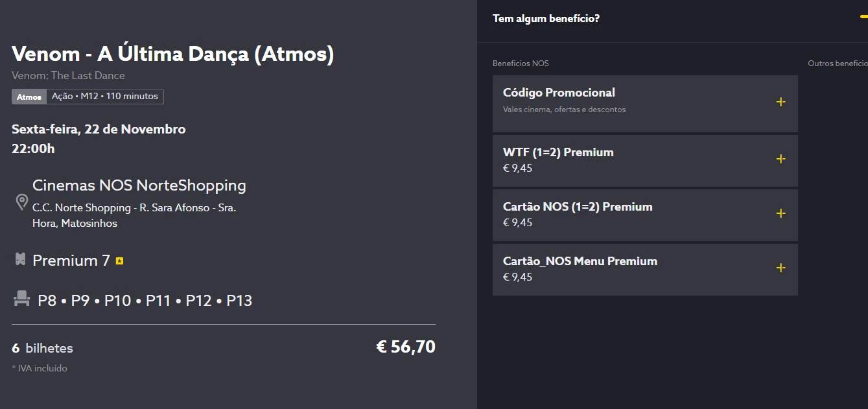The width and height of the screenshot is (868, 409).
Task: Open the Cinemas NOS NorteShopping link
Action: pos(139,186)
